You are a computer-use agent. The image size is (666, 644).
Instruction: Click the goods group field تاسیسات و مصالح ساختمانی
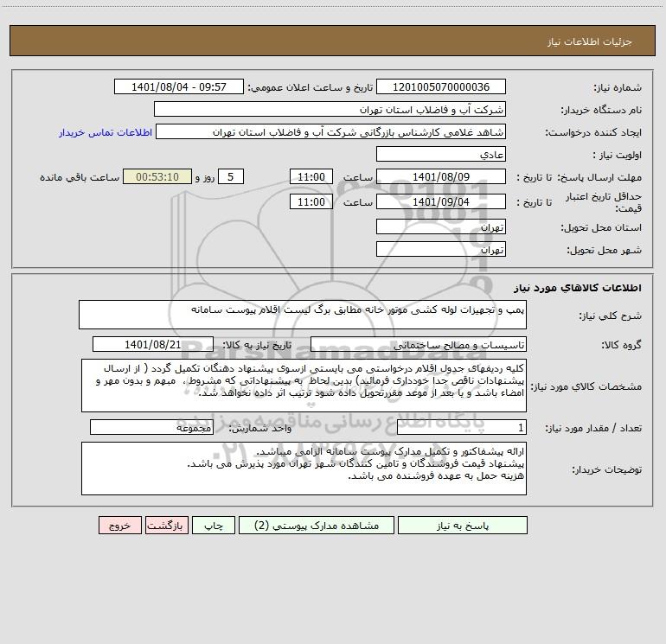pyautogui.click(x=419, y=344)
